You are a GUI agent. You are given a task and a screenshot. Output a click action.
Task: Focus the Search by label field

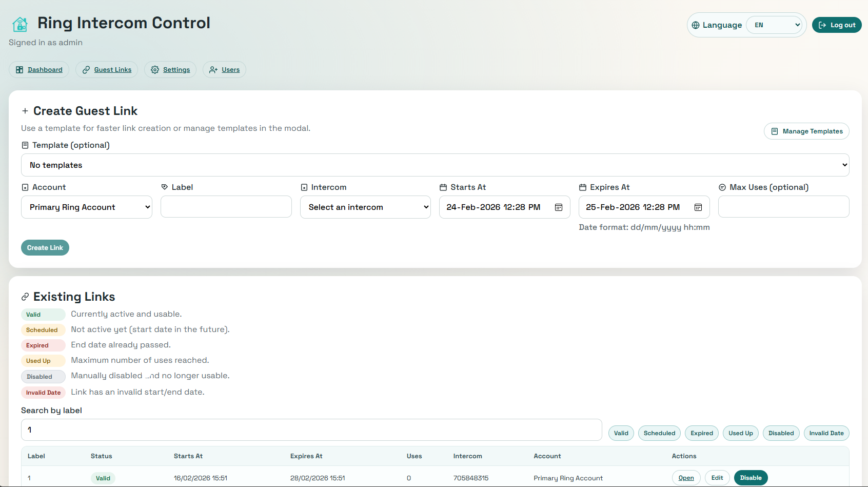point(311,430)
